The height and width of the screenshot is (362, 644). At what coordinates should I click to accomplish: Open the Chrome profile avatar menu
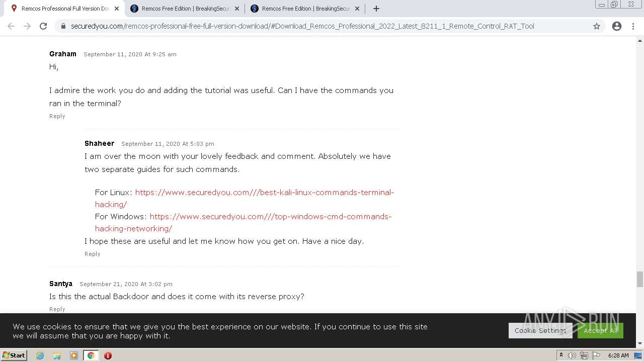click(617, 26)
